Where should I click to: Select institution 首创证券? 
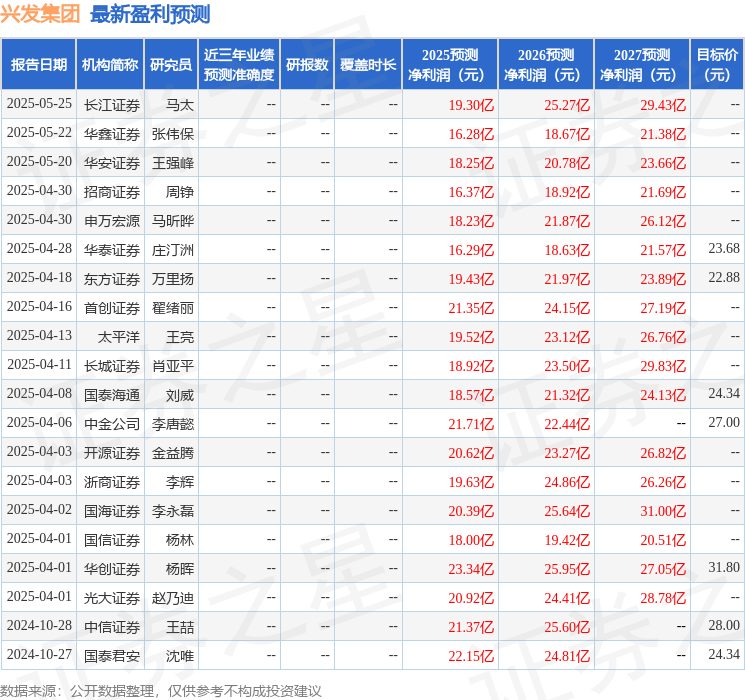click(x=112, y=308)
